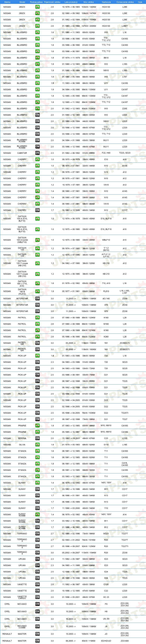Screen dimensions: 146x644
Task: Select the "A F-II 1.2 (LF10)" body cell
Action: (x=106, y=256)
